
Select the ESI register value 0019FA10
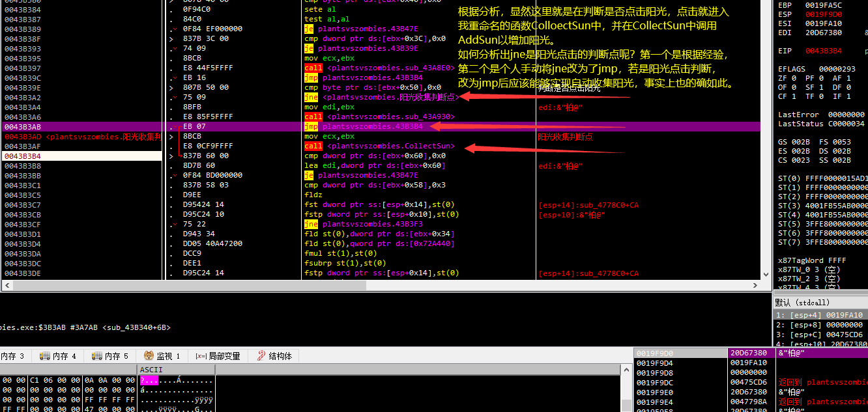(x=824, y=23)
